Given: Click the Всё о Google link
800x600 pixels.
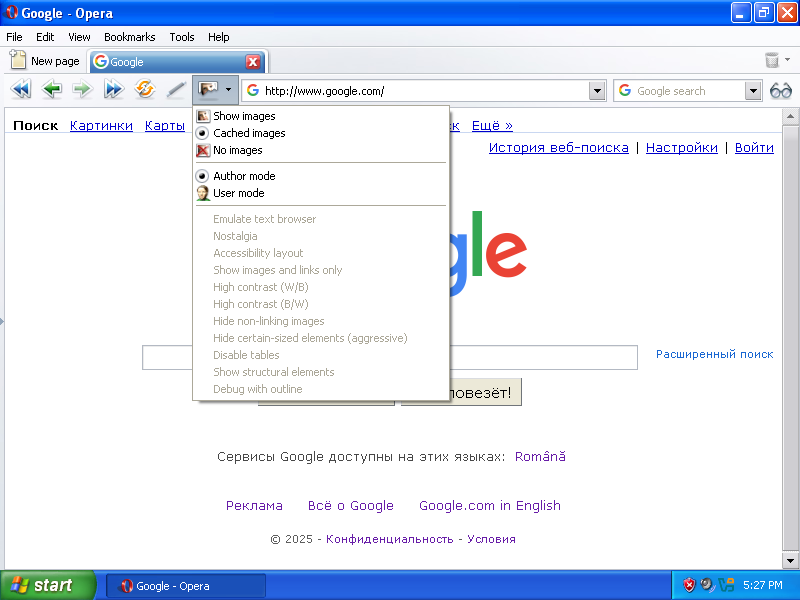Looking at the screenshot, I should (x=351, y=505).
